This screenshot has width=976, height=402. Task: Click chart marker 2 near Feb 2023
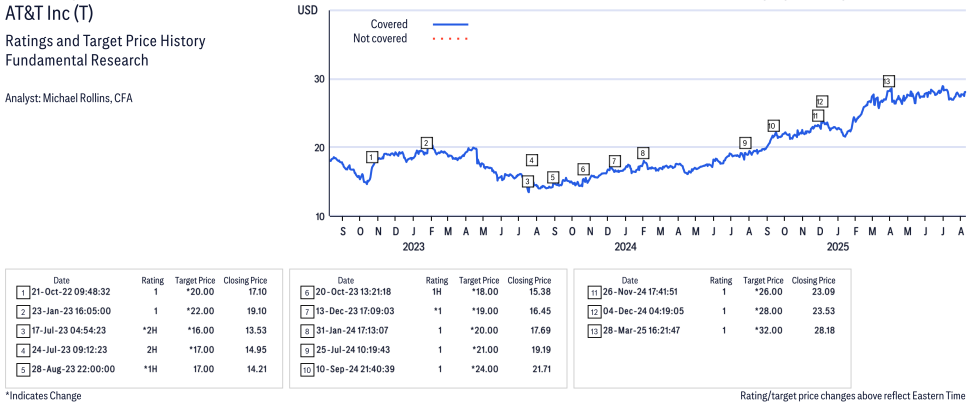point(426,143)
